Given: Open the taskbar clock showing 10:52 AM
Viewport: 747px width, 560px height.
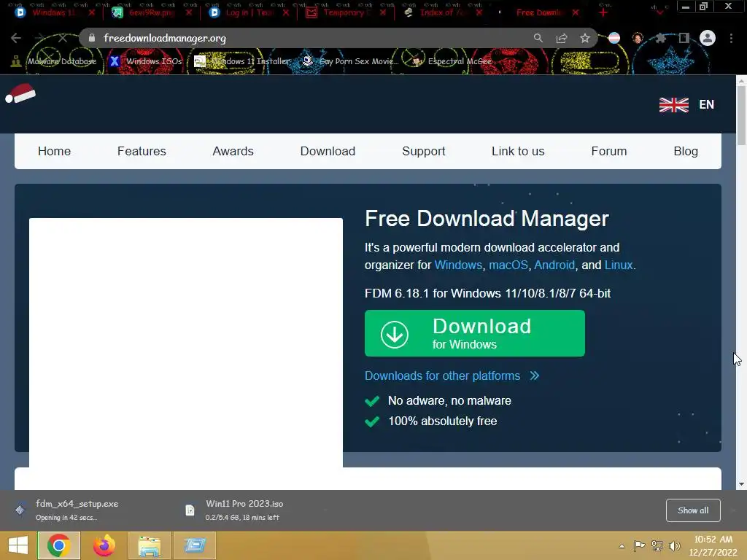Looking at the screenshot, I should click(x=713, y=545).
